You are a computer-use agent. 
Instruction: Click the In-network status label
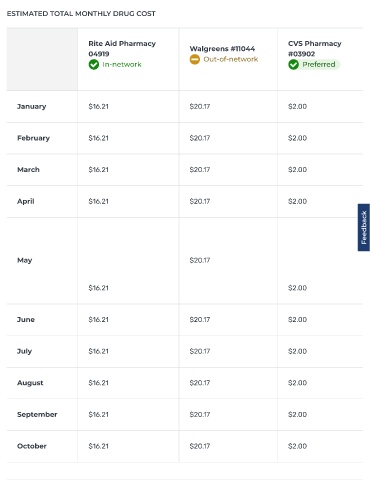[122, 64]
